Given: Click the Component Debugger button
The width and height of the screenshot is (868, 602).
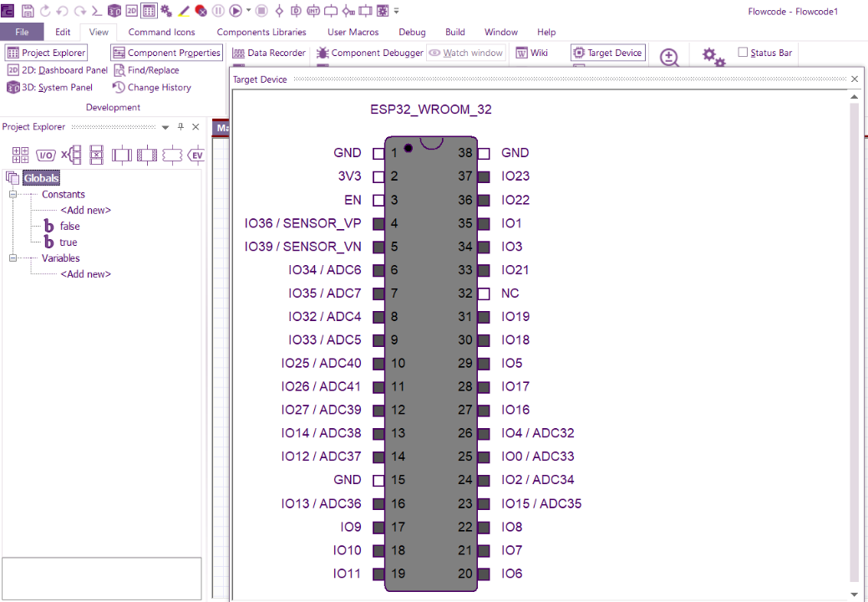Looking at the screenshot, I should point(370,53).
